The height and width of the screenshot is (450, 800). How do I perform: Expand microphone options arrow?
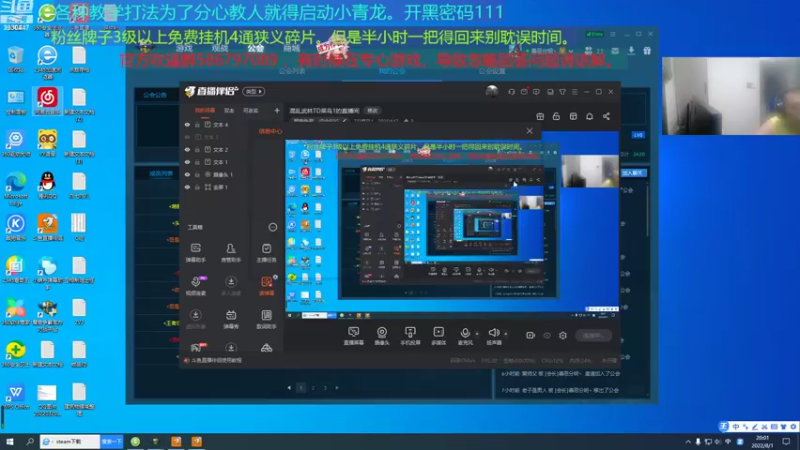pyautogui.click(x=477, y=334)
